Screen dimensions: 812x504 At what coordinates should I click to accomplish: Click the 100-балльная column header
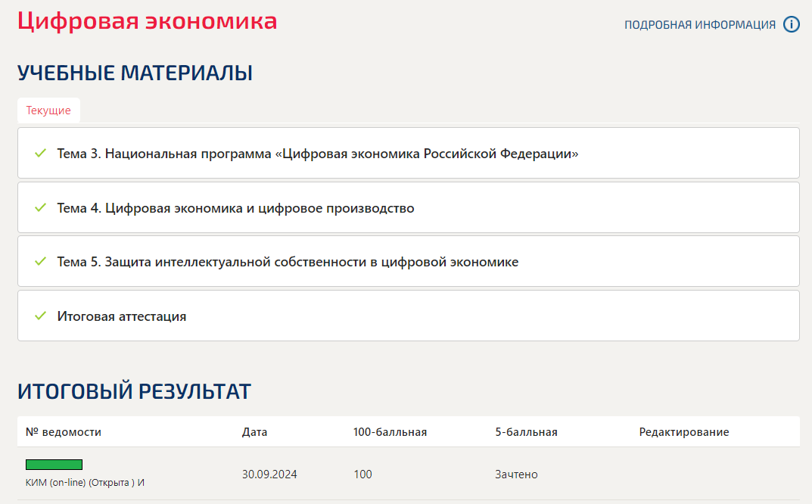point(390,432)
